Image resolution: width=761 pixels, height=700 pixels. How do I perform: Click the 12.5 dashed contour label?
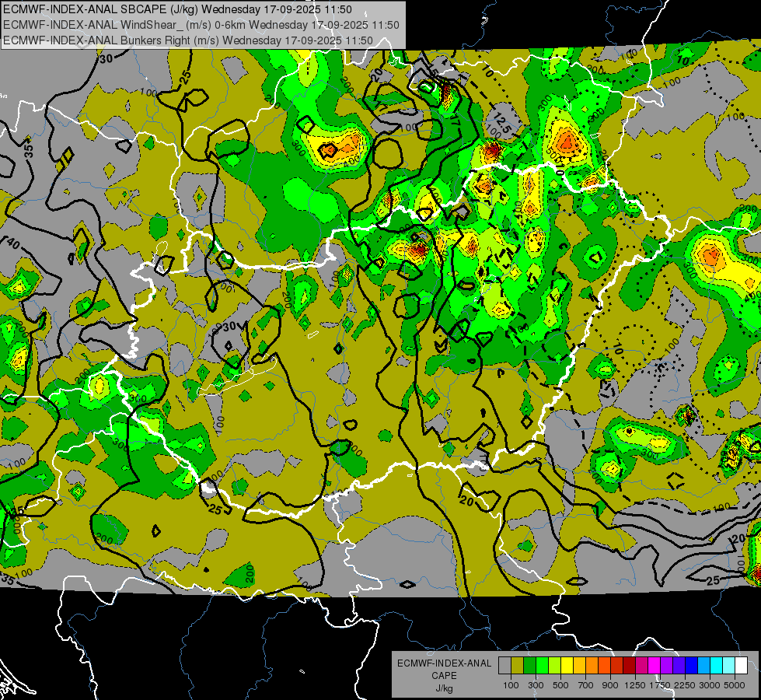[x=502, y=122]
